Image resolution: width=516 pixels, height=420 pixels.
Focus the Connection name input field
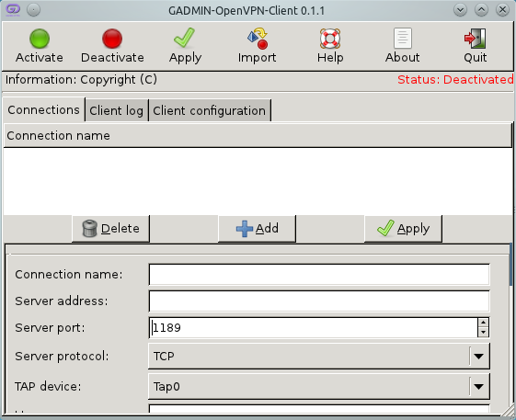[x=319, y=275]
